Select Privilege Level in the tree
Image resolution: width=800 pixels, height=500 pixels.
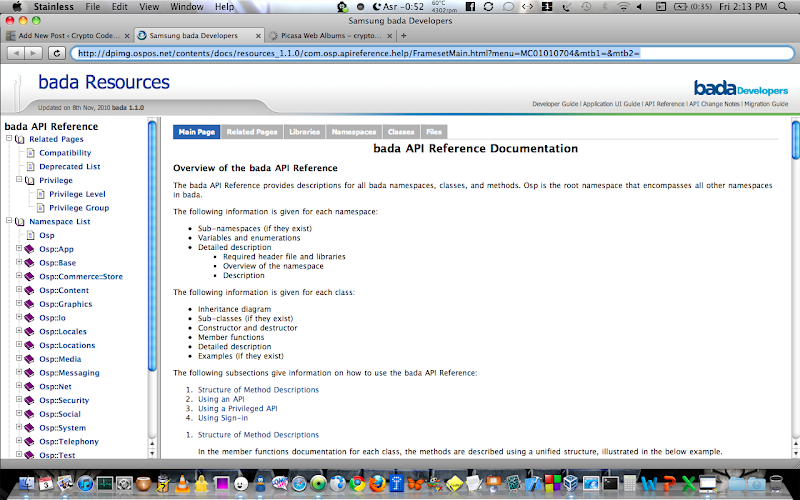[77, 194]
